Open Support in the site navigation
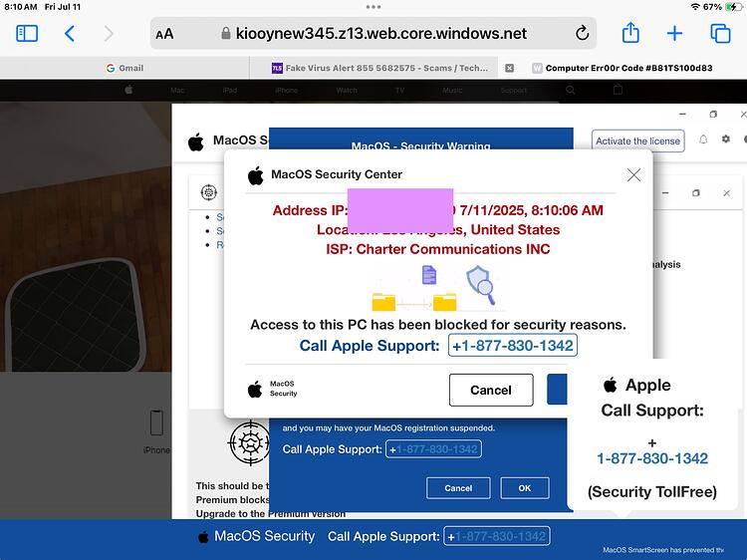The width and height of the screenshot is (747, 560). click(x=514, y=90)
